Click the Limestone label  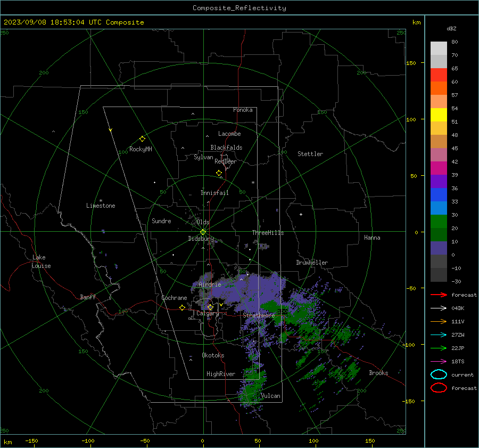click(101, 206)
